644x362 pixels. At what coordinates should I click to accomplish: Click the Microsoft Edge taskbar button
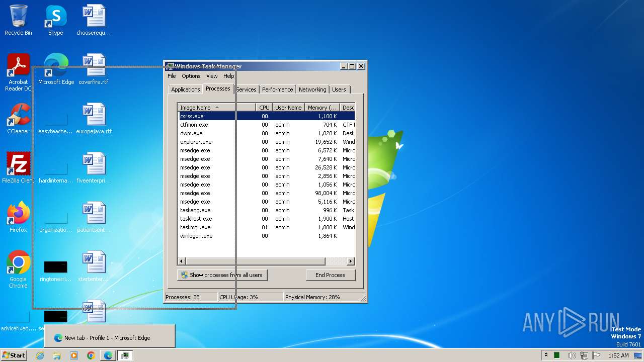pos(108,355)
